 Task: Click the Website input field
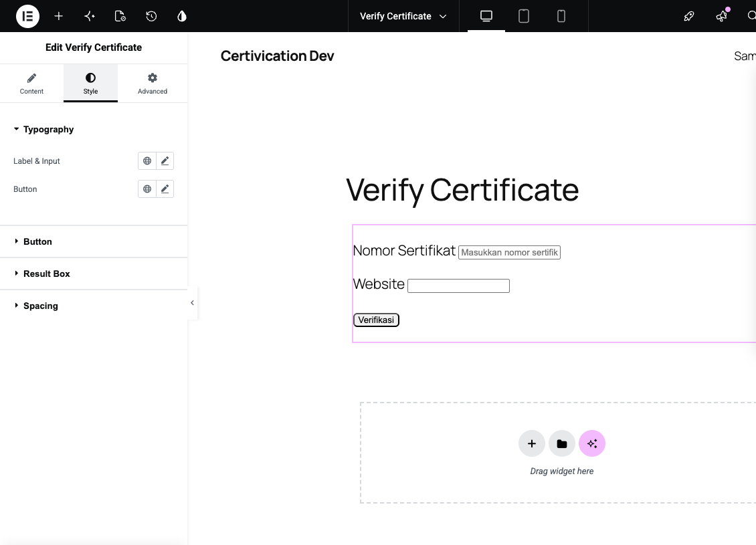click(458, 286)
